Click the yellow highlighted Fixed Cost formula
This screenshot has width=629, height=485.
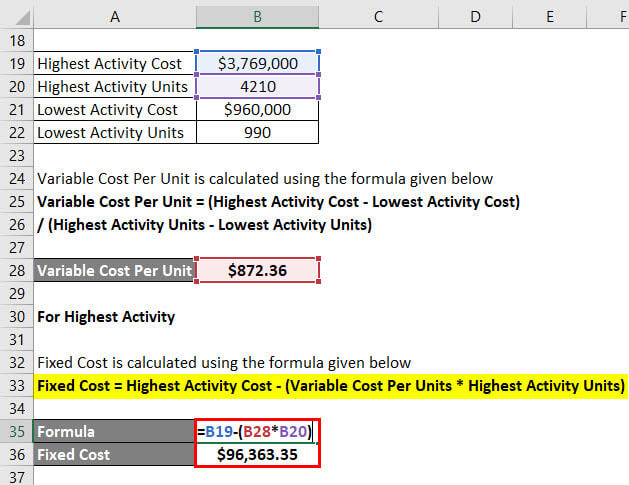(x=331, y=386)
